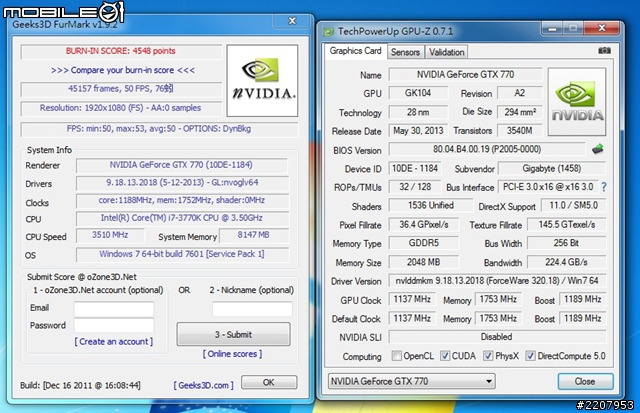640x413 pixels.
Task: Click the Memory Type field GDDR5
Action: (424, 243)
